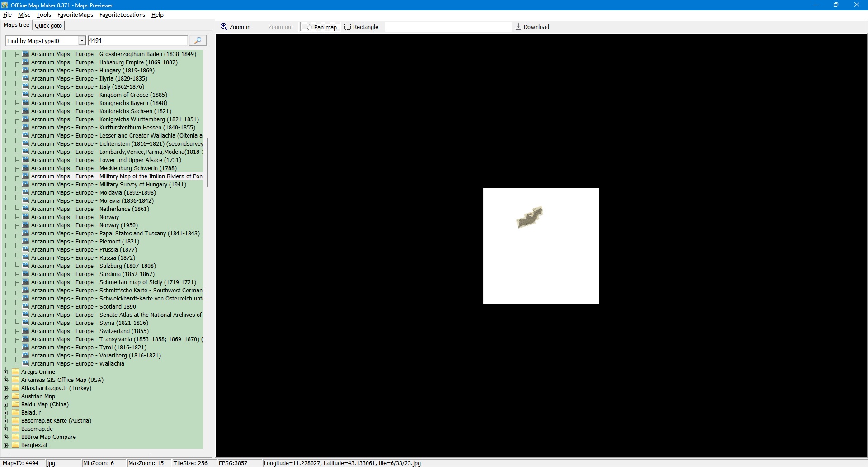Click the Baidu Map (China) folder icon
Image resolution: width=868 pixels, height=467 pixels.
15,405
